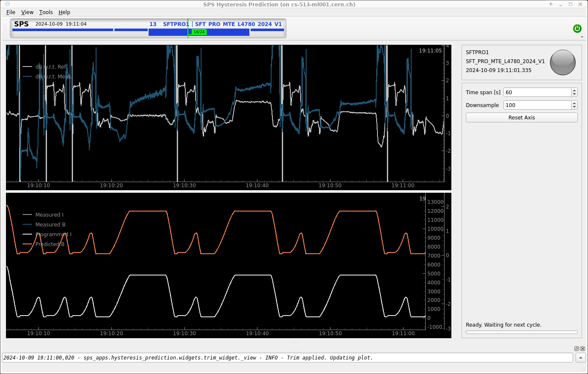Image resolution: width=588 pixels, height=374 pixels.
Task: Hide the Predicted B curve via legend
Action: tap(50, 244)
